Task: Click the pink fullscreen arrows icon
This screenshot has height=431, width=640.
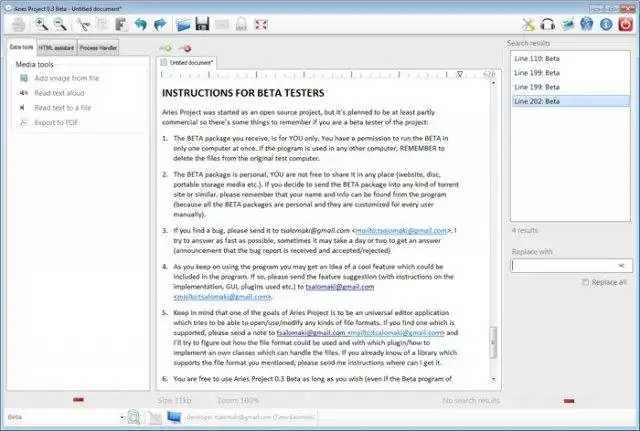Action: (x=261, y=24)
